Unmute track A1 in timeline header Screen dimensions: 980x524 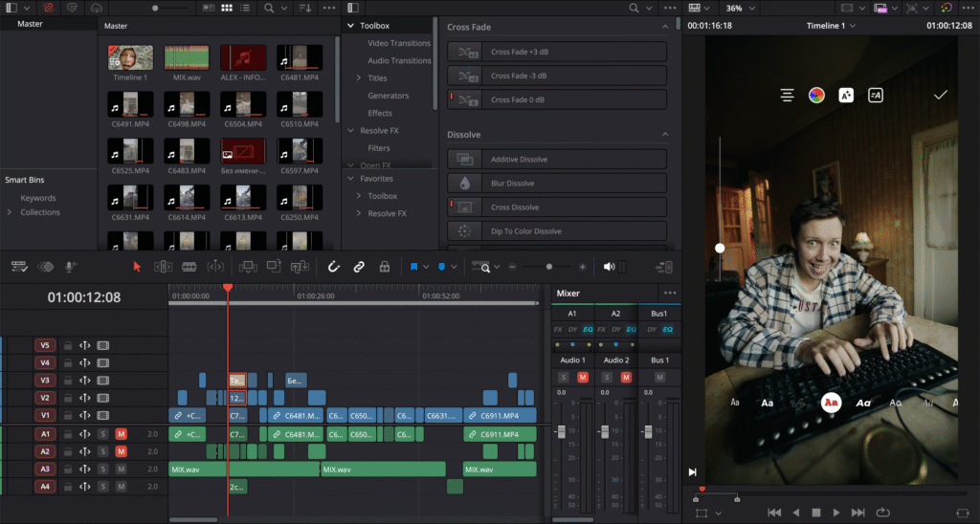[122, 434]
